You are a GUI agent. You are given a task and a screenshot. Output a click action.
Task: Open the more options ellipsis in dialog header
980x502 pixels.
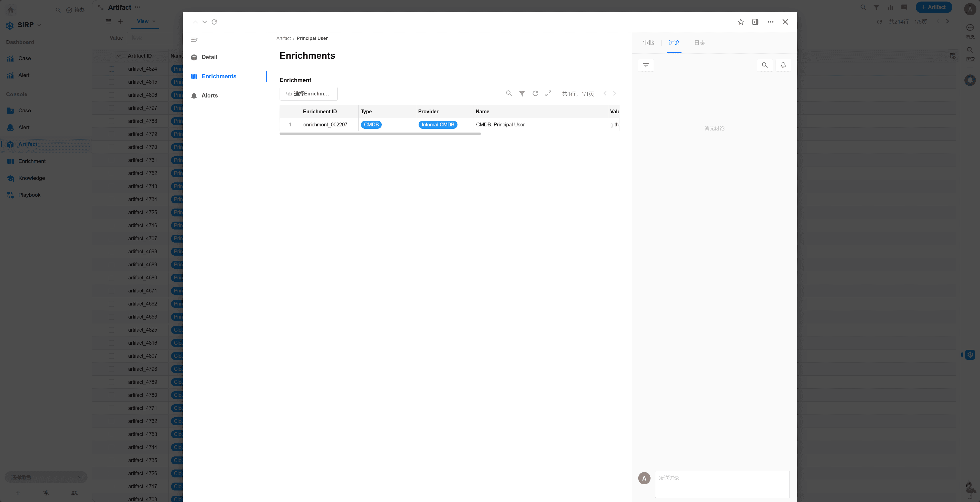[771, 22]
